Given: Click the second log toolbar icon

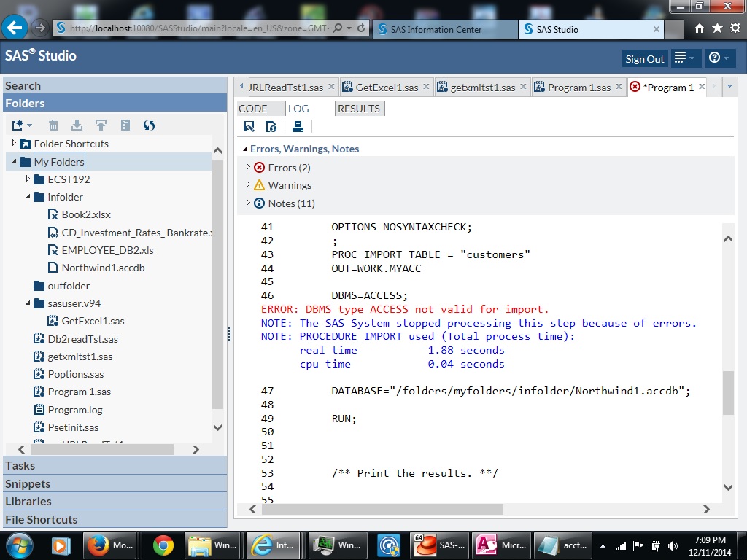Looking at the screenshot, I should [271, 126].
